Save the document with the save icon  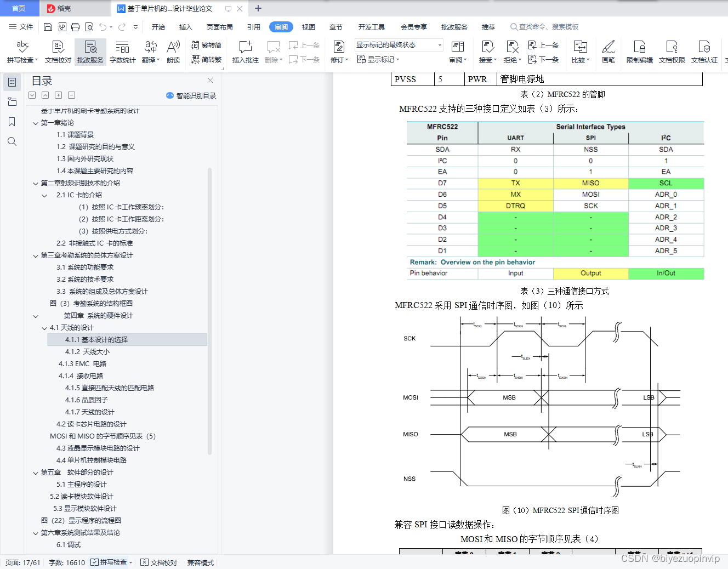coord(48,27)
